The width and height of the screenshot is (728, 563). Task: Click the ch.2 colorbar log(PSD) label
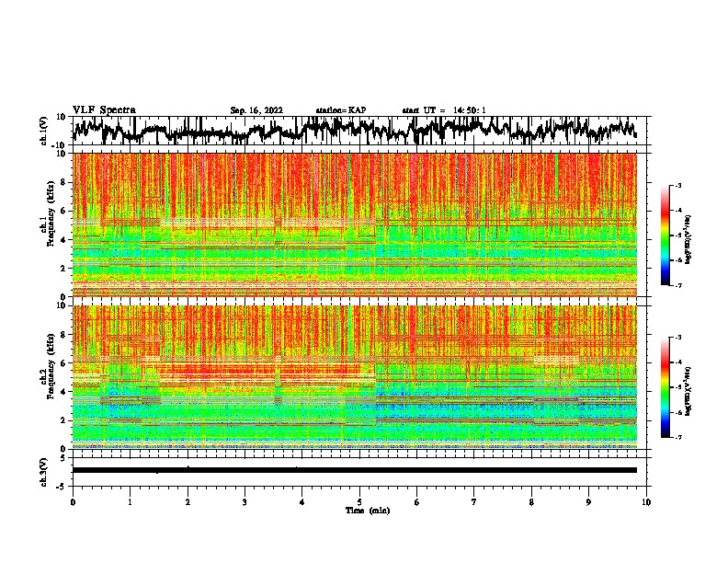(688, 391)
